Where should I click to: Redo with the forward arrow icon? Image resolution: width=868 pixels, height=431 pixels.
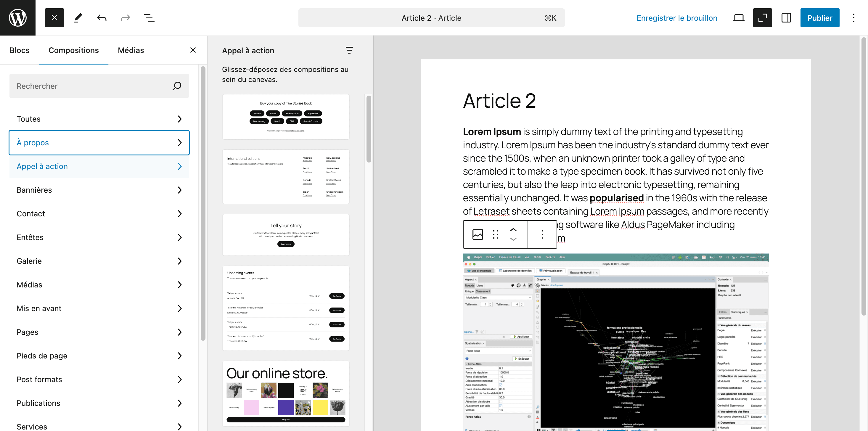[x=125, y=17]
